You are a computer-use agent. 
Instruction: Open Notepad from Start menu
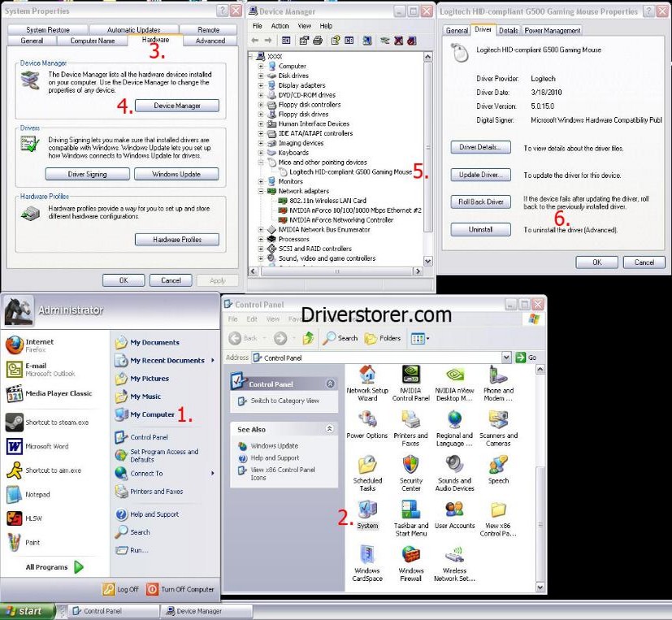(28, 495)
